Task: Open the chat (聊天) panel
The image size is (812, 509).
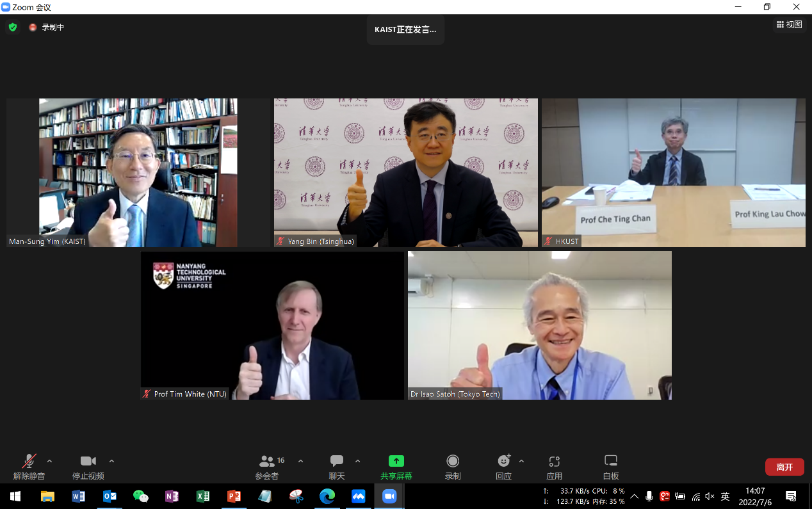Action: point(337,466)
